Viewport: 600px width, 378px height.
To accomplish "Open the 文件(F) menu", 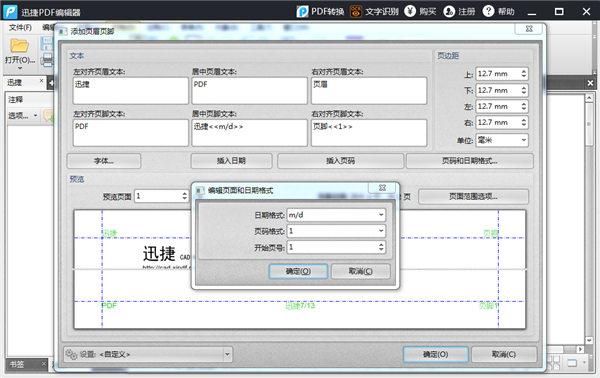I will click(x=20, y=28).
